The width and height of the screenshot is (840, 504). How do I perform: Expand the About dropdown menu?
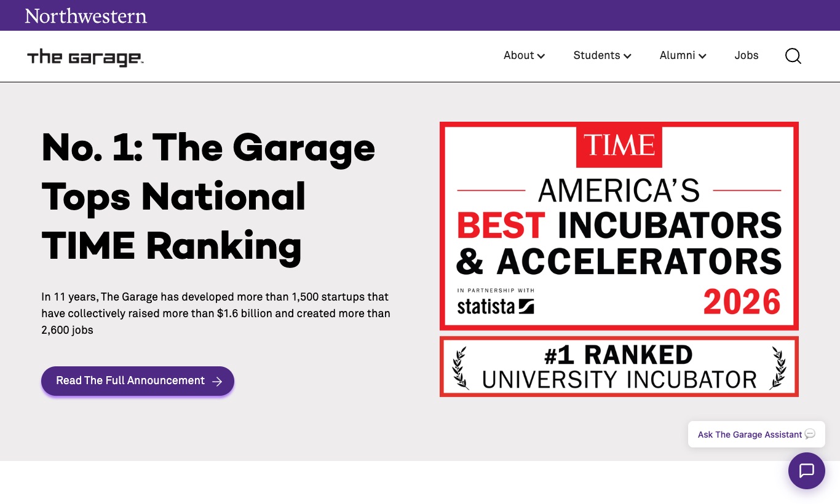(525, 55)
